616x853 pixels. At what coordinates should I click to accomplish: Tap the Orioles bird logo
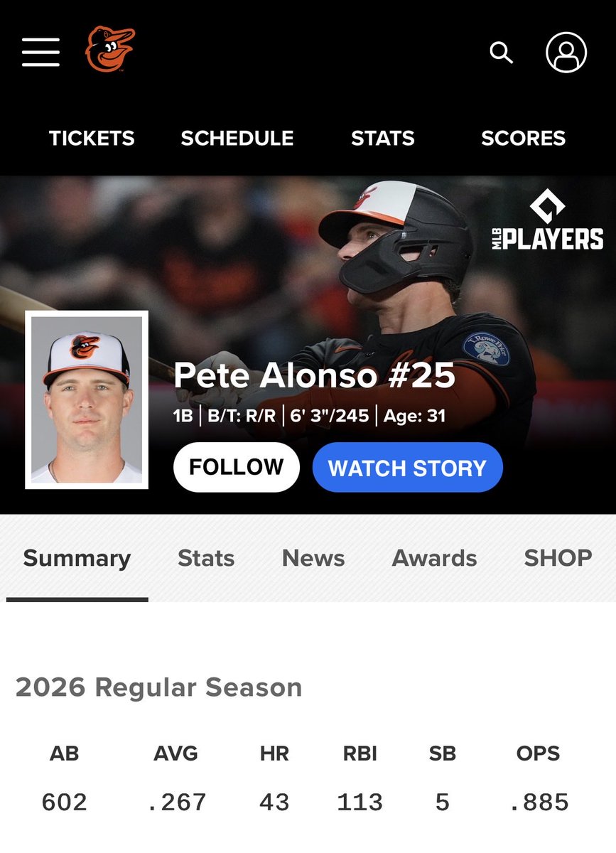[110, 49]
